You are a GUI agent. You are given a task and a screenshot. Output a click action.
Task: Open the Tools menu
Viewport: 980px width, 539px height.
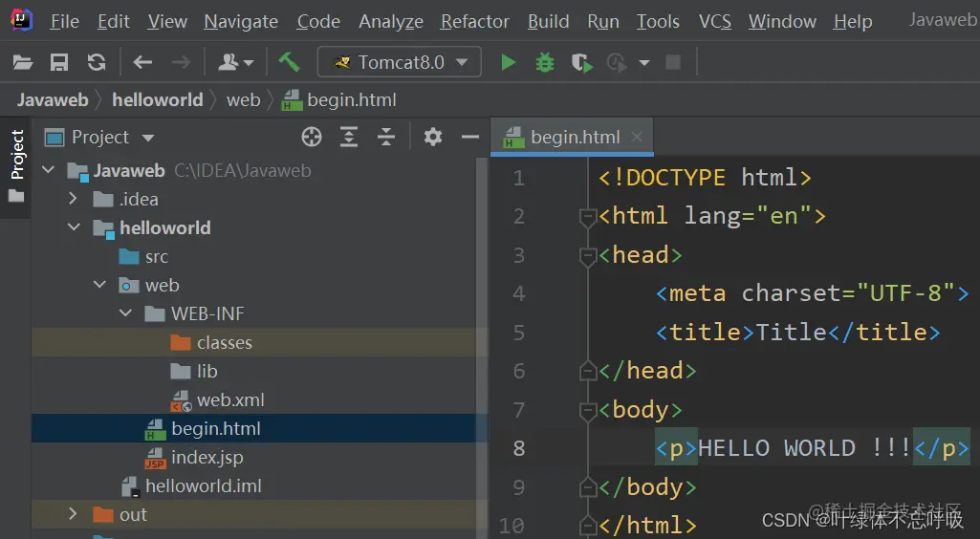pyautogui.click(x=658, y=21)
